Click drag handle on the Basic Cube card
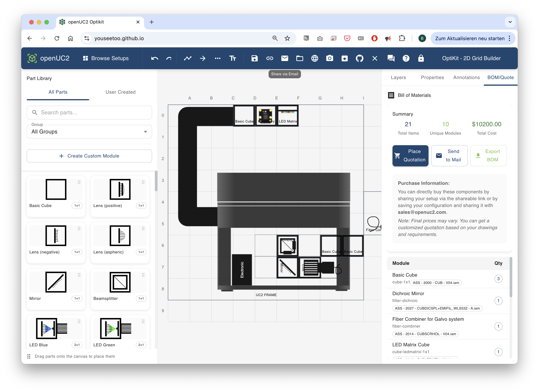539x392 pixels. tap(79, 182)
